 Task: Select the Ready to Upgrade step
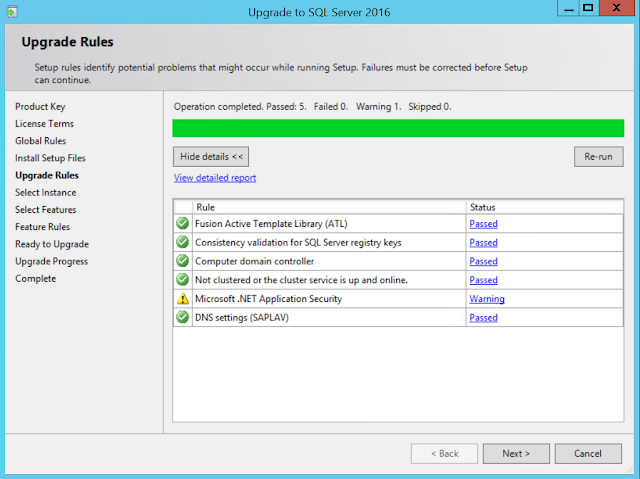tap(52, 244)
